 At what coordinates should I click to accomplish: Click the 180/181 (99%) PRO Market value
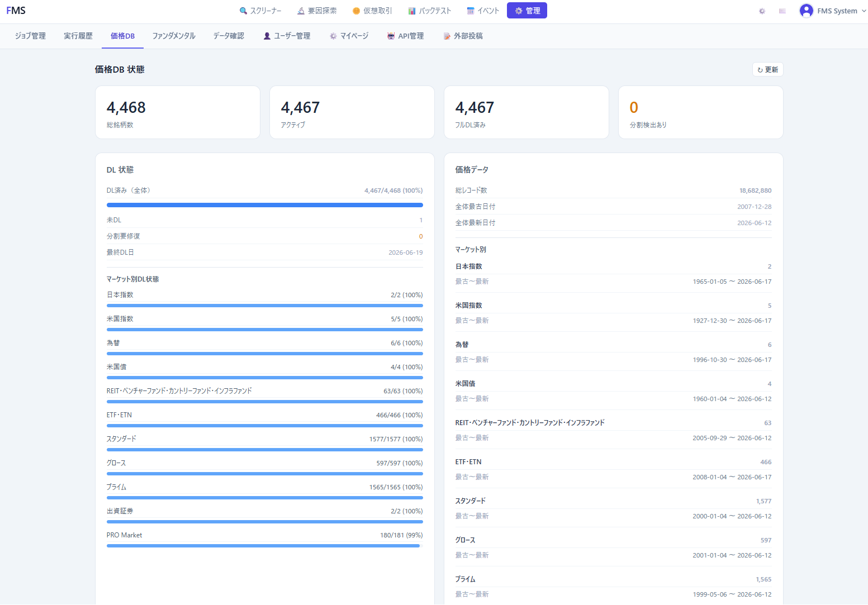[401, 535]
